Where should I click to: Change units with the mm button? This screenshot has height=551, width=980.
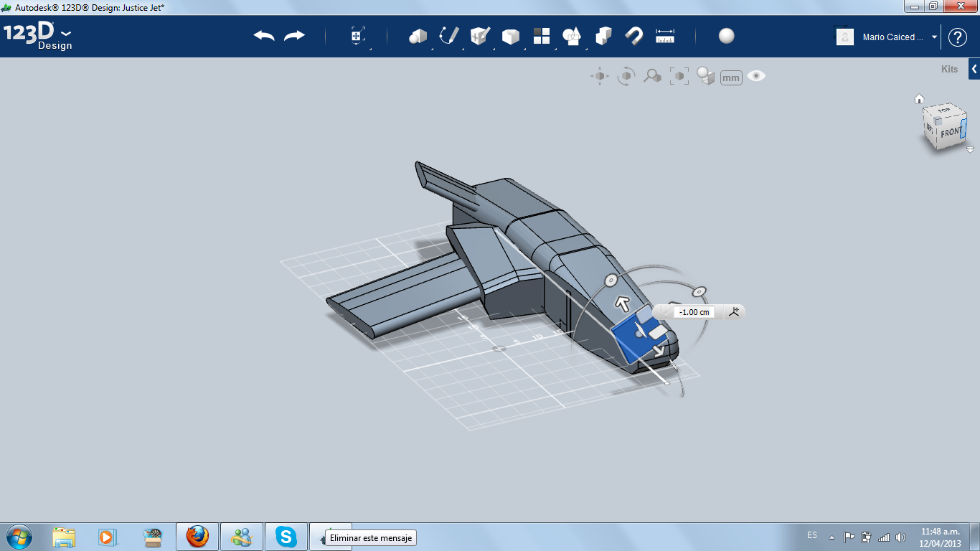click(x=731, y=77)
